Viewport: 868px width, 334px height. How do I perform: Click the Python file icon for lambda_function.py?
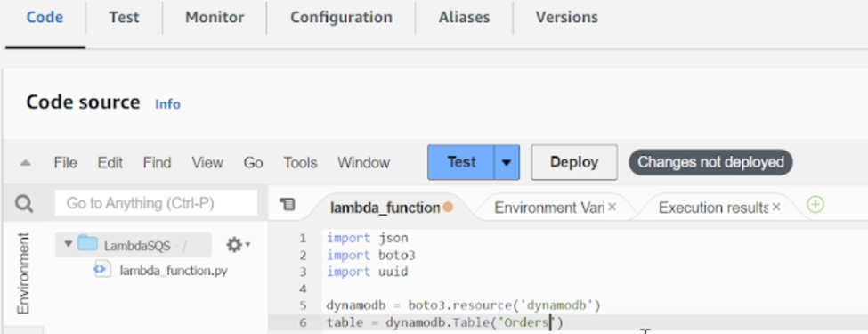(102, 269)
